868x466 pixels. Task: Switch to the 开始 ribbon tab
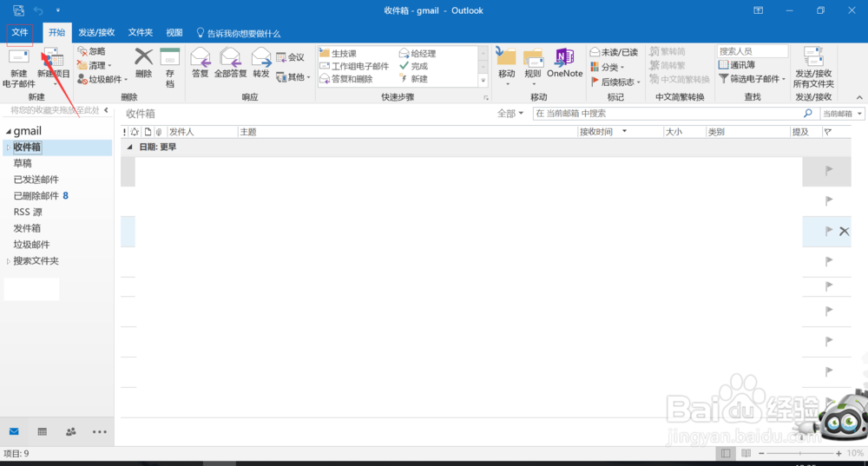pyautogui.click(x=56, y=33)
